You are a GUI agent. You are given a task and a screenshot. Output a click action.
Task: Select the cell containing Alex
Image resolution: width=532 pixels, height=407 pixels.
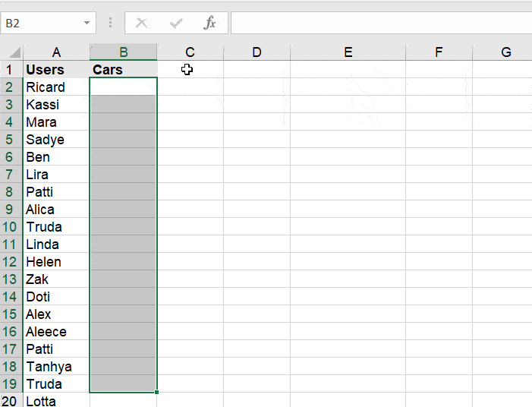pyautogui.click(x=56, y=314)
